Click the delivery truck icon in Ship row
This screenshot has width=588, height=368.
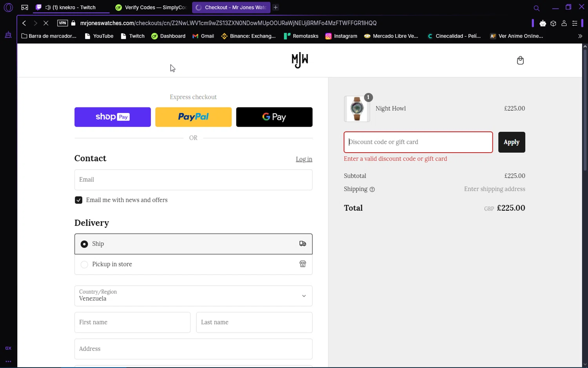tap(303, 244)
